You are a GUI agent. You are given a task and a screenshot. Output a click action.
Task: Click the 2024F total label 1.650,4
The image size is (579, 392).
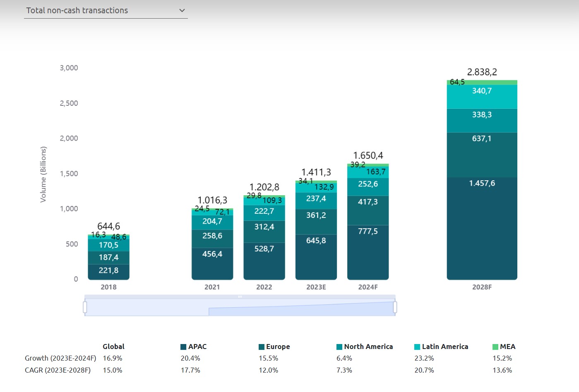(368, 155)
